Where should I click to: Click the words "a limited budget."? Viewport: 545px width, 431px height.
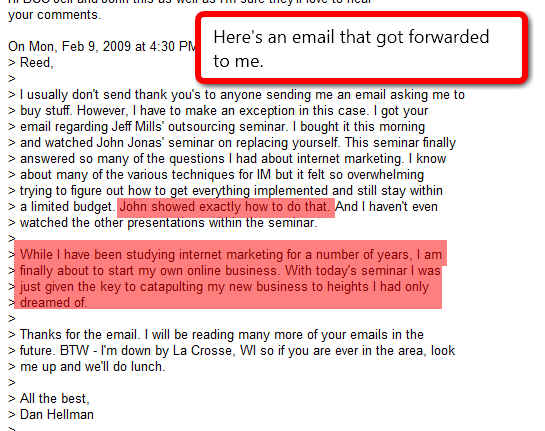point(67,207)
